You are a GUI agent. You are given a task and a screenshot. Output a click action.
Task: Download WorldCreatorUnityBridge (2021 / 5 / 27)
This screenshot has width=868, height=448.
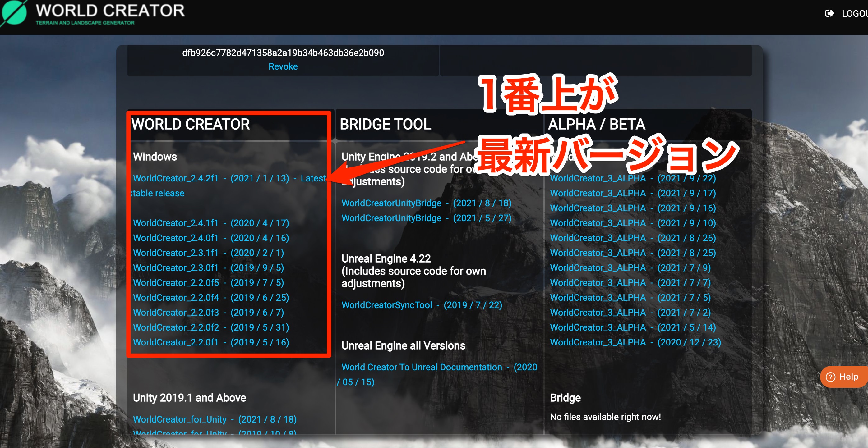(426, 218)
